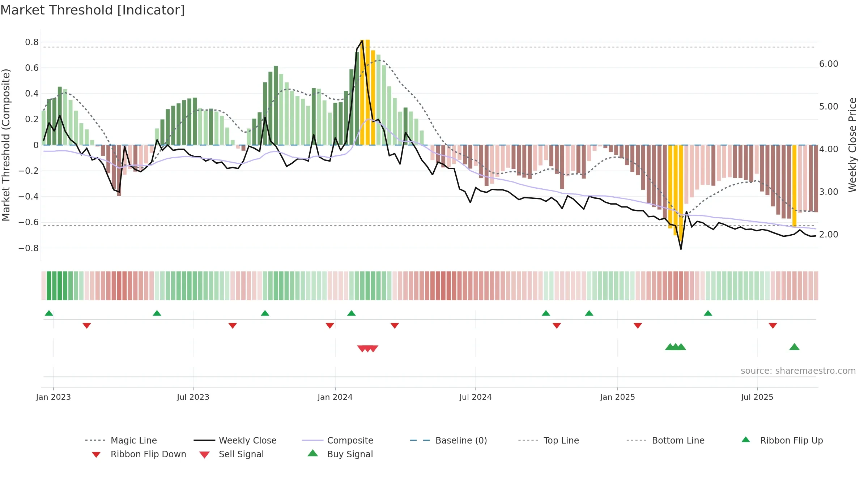Screen dimensions: 868x488
Task: Click the Jul 2023 axis label
Action: click(x=193, y=397)
